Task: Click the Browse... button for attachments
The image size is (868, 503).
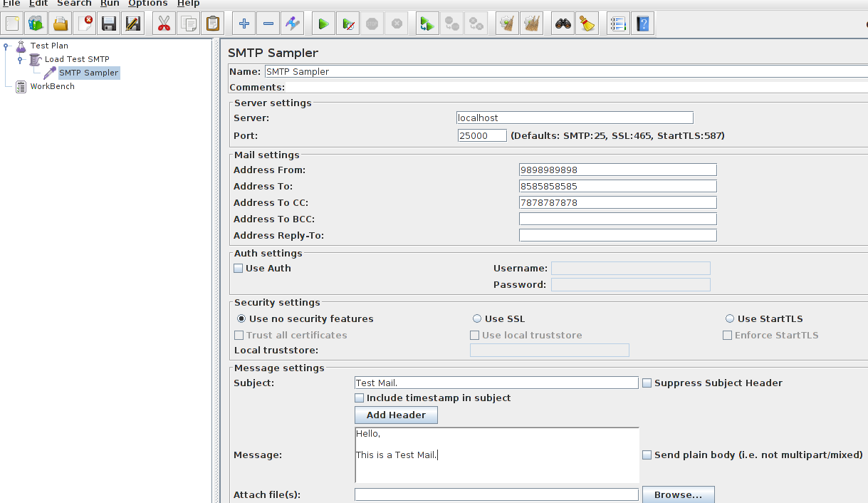Action: (x=679, y=494)
